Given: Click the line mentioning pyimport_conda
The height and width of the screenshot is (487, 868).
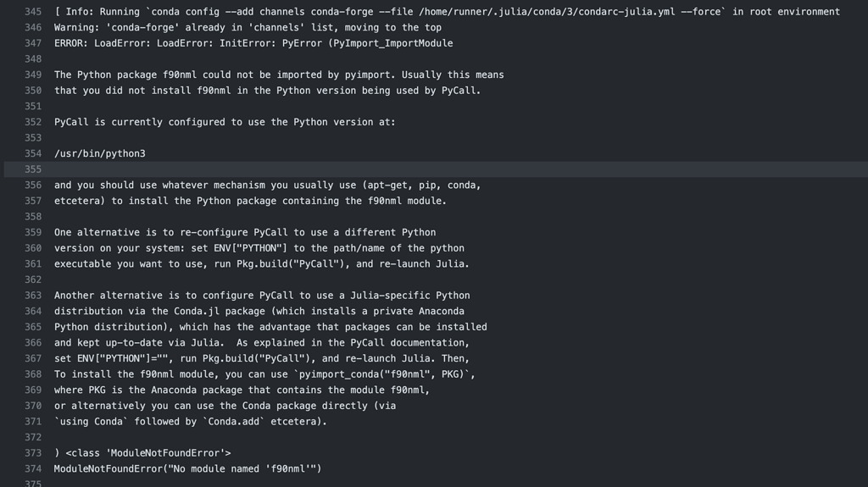Looking at the screenshot, I should (x=264, y=374).
